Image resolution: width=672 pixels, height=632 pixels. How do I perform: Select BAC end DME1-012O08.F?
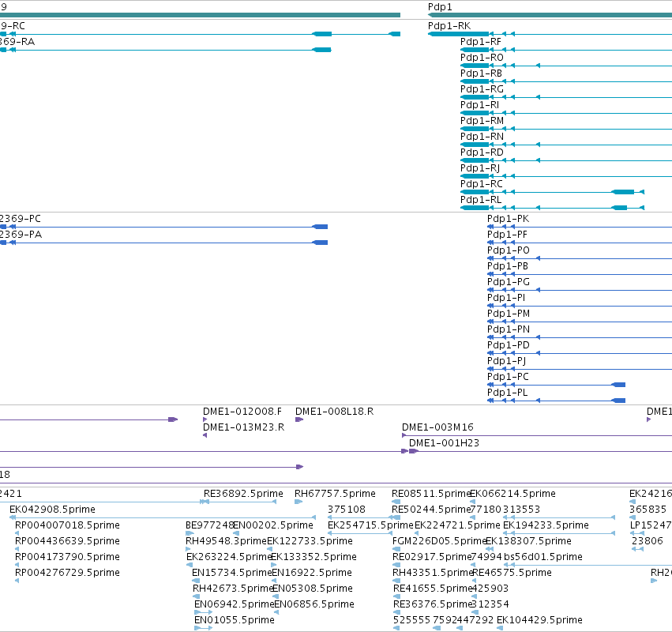242,412
